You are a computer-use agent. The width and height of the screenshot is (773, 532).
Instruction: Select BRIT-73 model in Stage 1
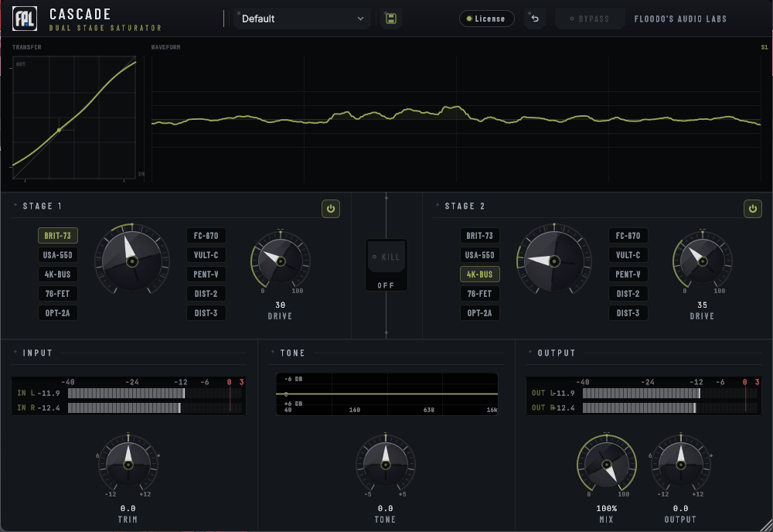coord(58,236)
